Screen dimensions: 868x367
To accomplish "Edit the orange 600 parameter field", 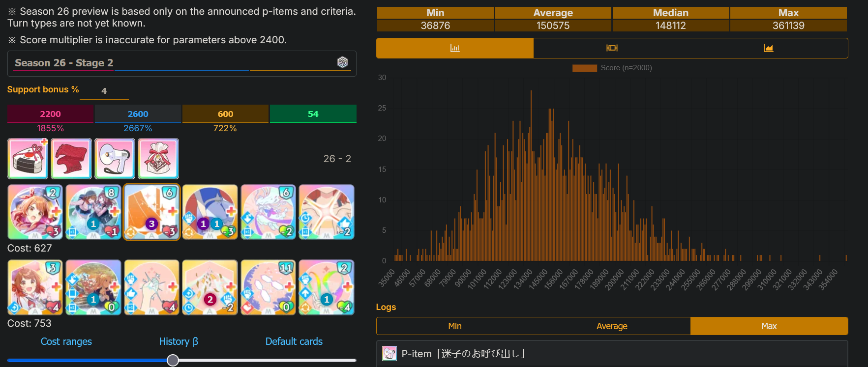I will 225,114.
